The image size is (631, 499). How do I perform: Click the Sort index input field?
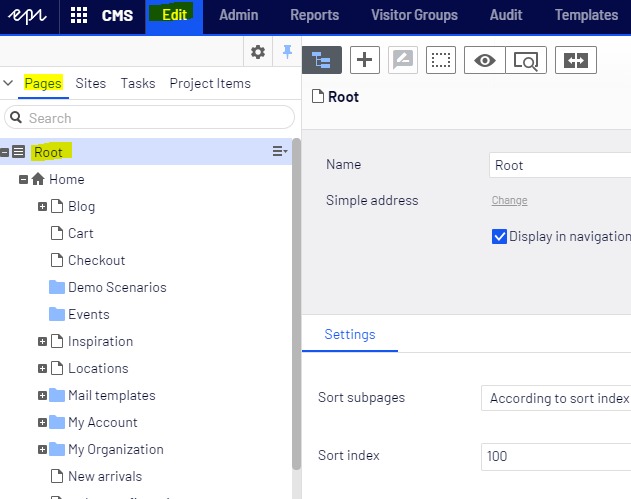pyautogui.click(x=556, y=456)
